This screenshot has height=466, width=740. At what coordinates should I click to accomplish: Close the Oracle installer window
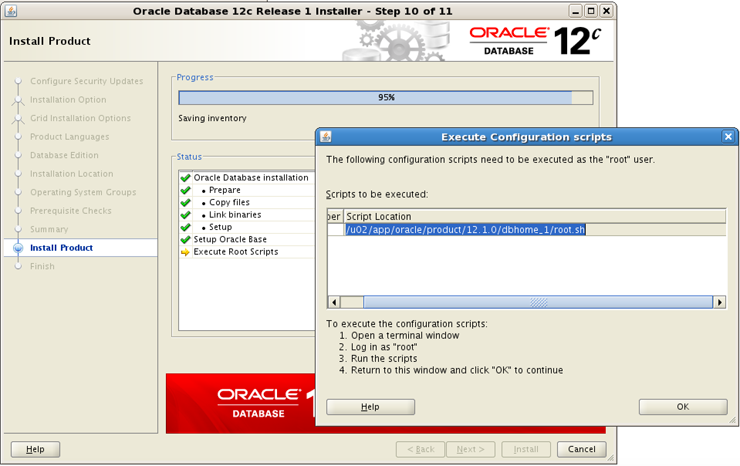pyautogui.click(x=606, y=11)
